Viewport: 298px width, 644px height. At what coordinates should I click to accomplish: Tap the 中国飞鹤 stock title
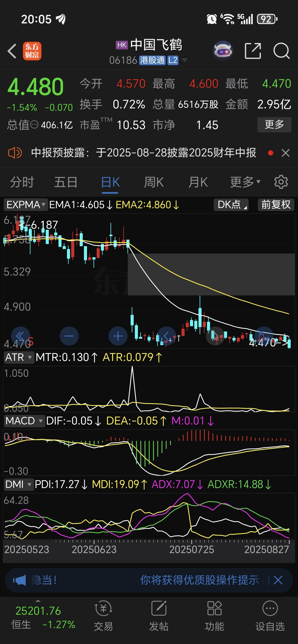(156, 45)
